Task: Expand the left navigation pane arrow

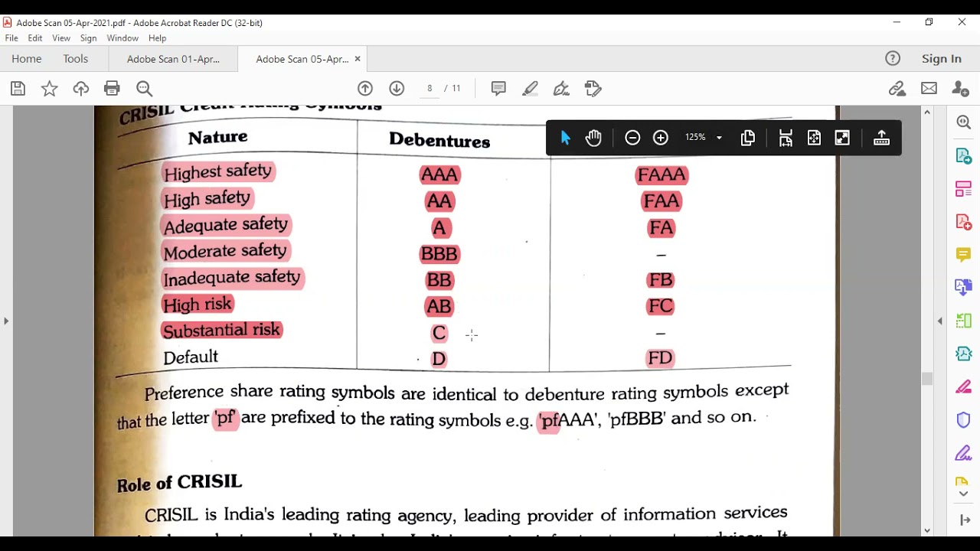Action: [6, 321]
